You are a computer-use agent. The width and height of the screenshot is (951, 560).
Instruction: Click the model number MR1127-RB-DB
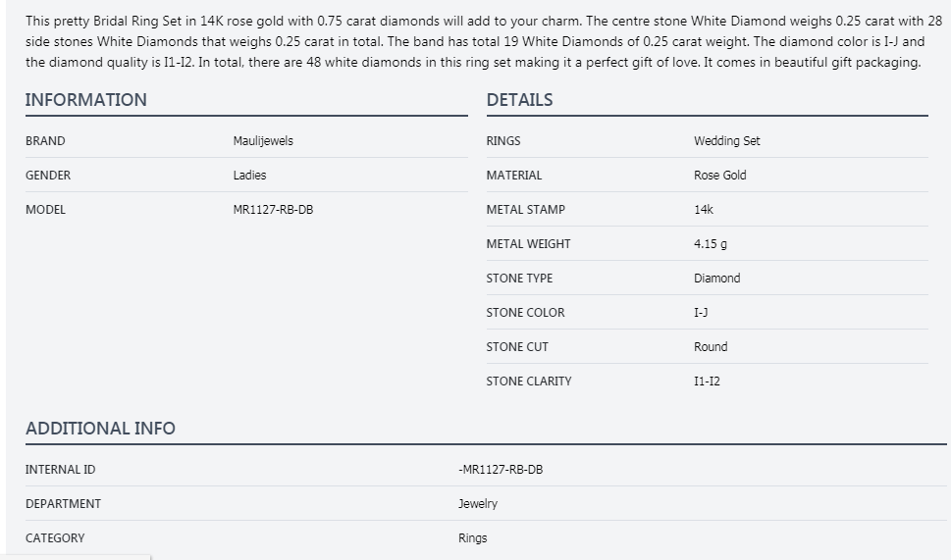(274, 210)
